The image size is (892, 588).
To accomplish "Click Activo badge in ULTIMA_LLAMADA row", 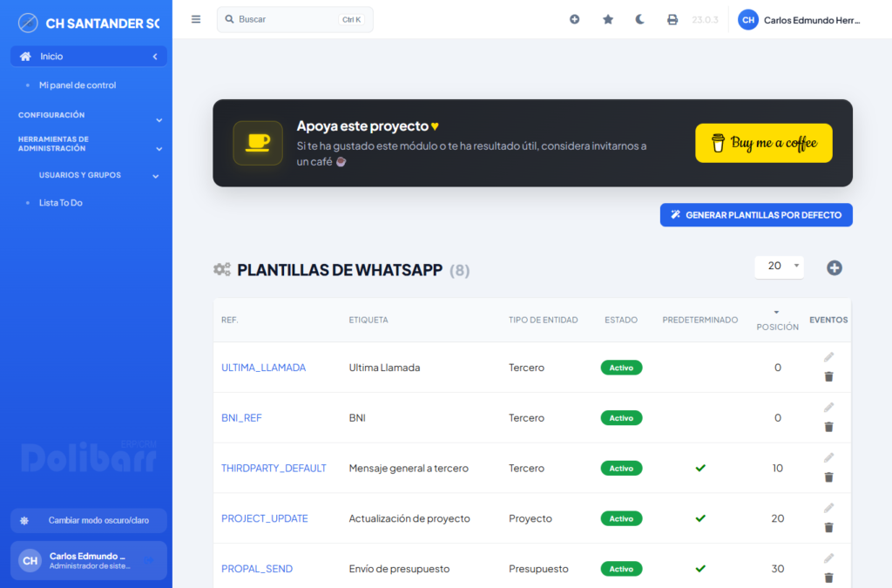I will [x=621, y=368].
